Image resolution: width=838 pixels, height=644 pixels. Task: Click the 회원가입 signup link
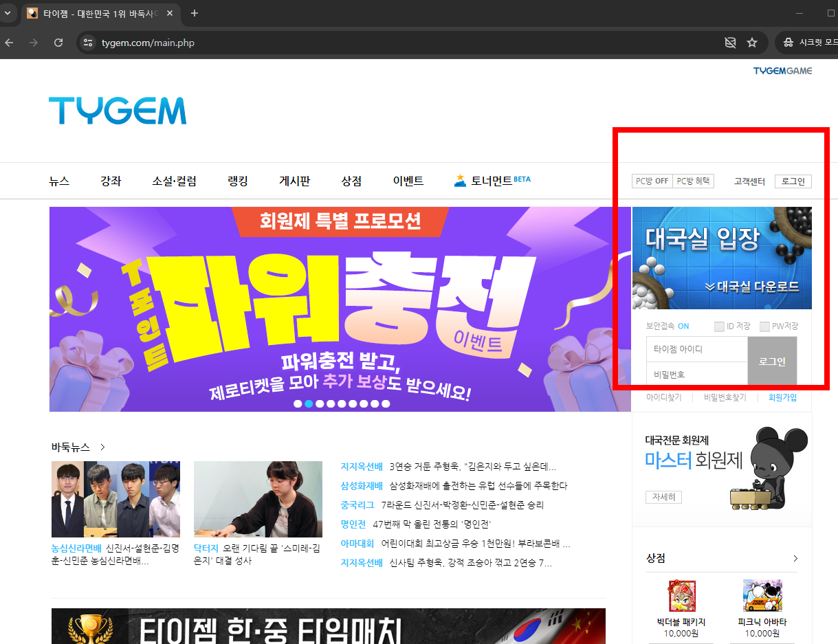click(783, 397)
